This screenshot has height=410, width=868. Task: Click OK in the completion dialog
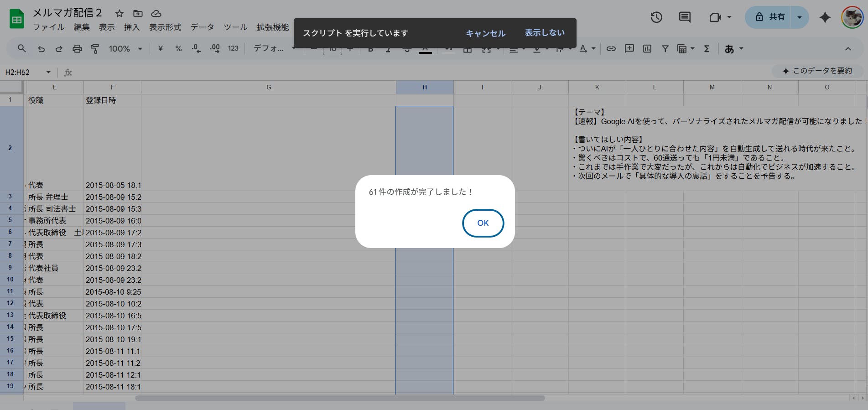[483, 223]
